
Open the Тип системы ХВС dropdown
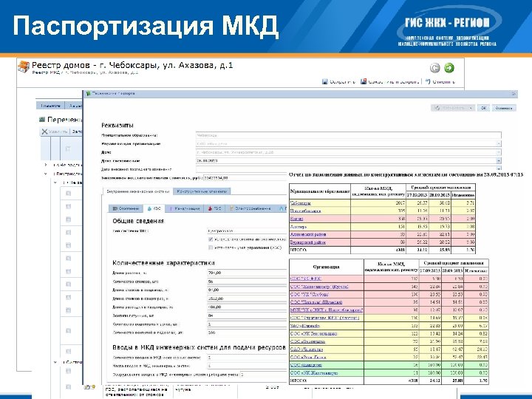tap(247, 231)
